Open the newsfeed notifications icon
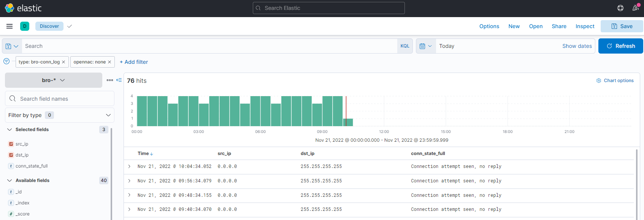The width and height of the screenshot is (644, 220). tap(635, 8)
